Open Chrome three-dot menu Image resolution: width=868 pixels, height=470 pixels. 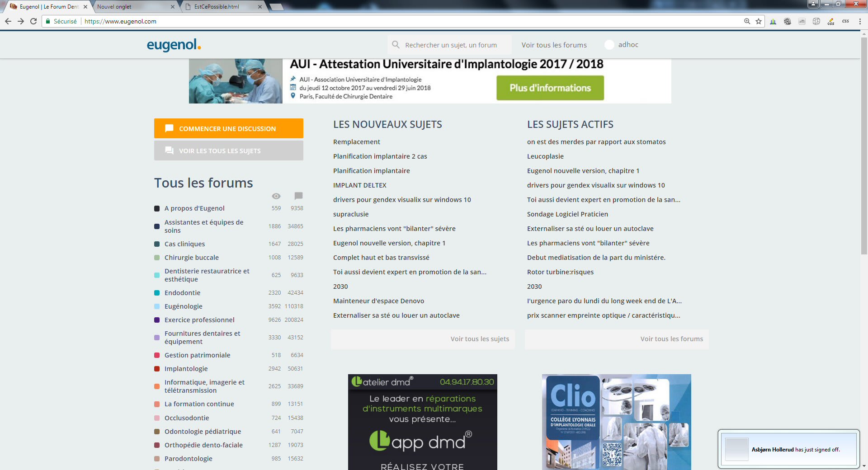coord(860,21)
